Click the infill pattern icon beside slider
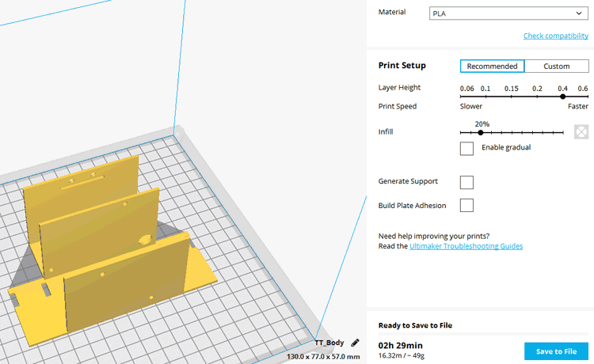 click(x=581, y=131)
